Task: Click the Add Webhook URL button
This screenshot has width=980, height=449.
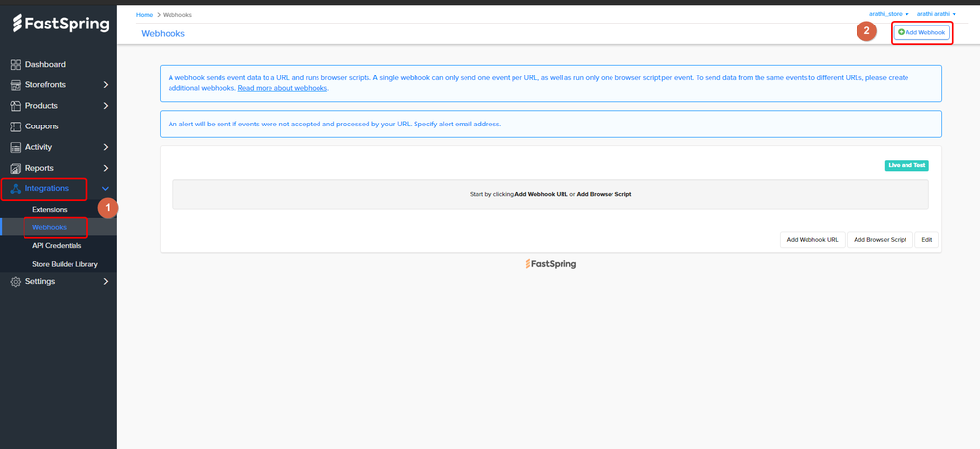Action: point(812,240)
